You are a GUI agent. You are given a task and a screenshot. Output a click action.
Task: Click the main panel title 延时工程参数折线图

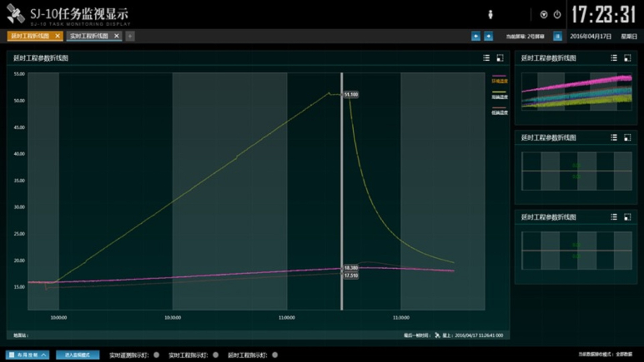click(x=40, y=58)
